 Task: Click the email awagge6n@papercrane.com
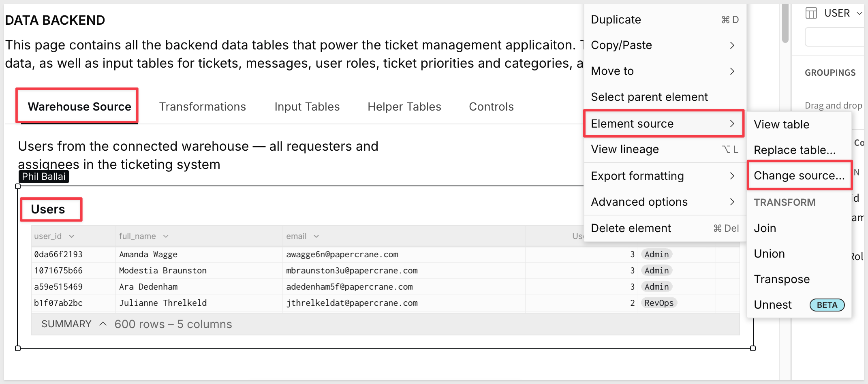pos(342,254)
